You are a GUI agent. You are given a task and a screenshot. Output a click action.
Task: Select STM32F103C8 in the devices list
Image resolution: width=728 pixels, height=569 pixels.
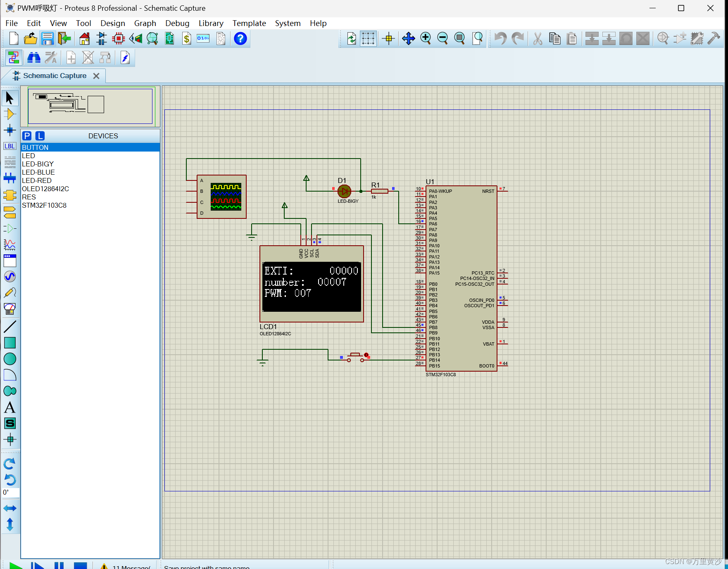pos(44,205)
